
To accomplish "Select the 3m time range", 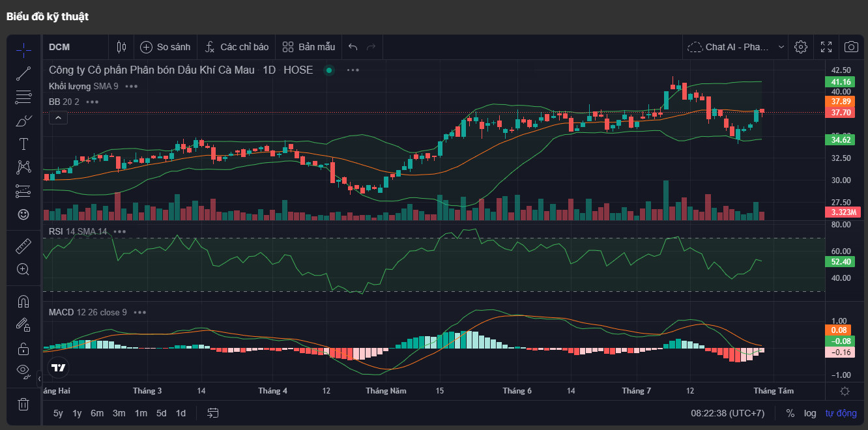I will [119, 413].
